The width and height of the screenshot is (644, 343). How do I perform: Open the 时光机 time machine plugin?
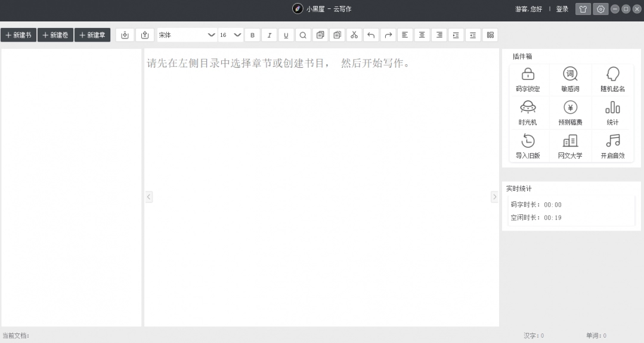(x=528, y=113)
